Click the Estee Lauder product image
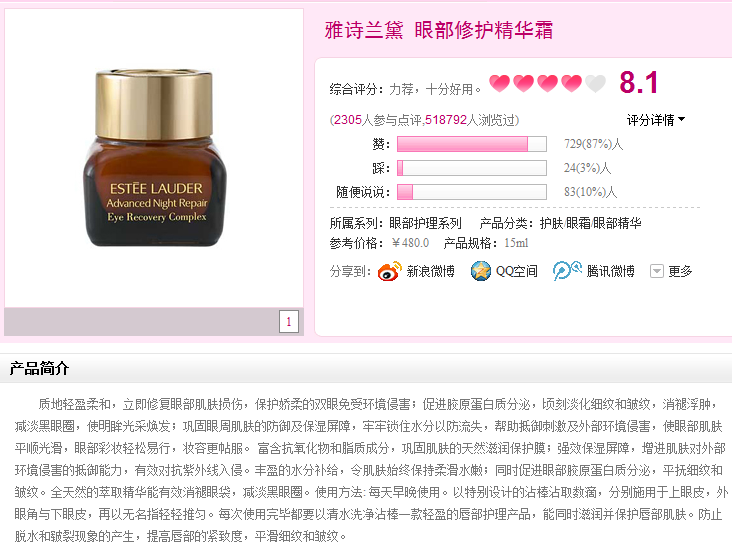 155,158
